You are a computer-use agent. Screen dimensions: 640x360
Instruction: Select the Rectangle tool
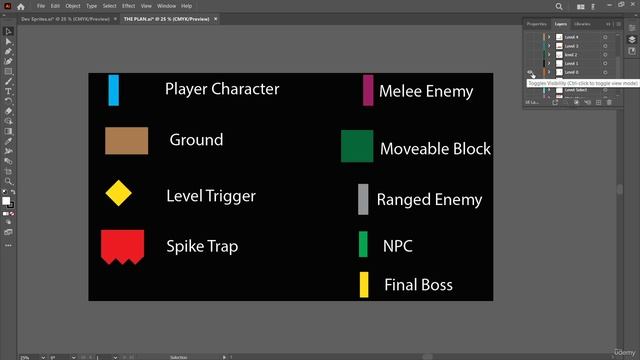(8, 71)
